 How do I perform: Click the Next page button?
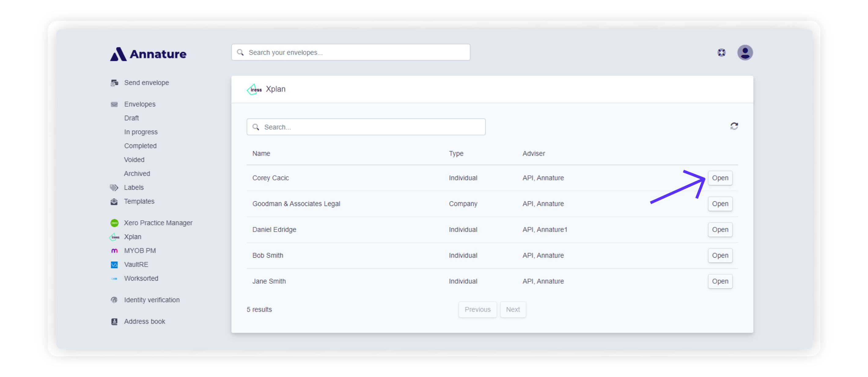coord(513,309)
